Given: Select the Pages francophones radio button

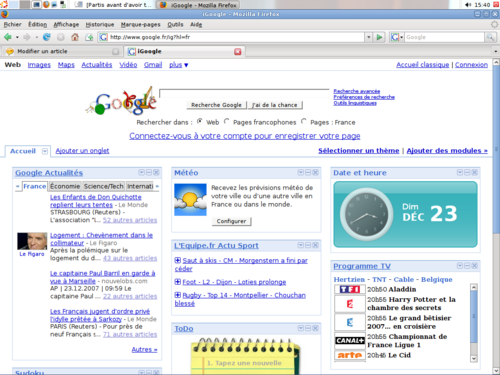Looking at the screenshot, I should pos(226,121).
